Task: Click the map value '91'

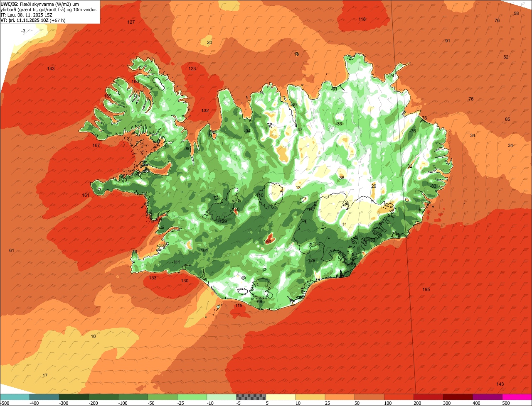Action: coord(448,41)
